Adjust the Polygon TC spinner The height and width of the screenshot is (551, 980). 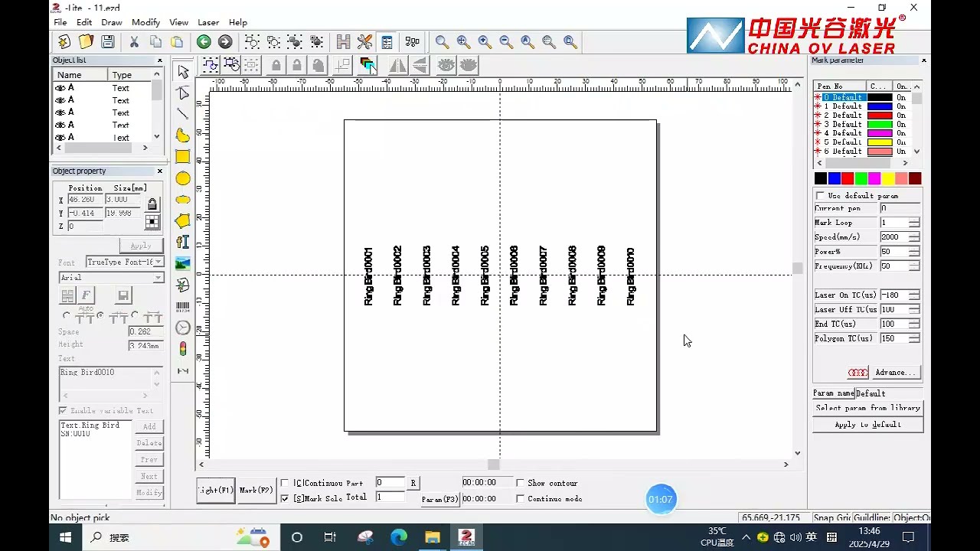point(914,338)
